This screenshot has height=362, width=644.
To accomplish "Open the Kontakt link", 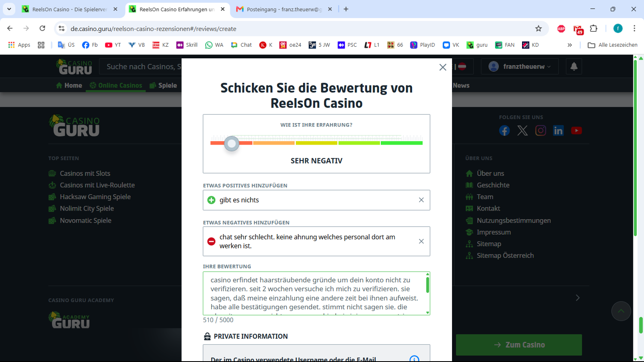I will point(489,208).
